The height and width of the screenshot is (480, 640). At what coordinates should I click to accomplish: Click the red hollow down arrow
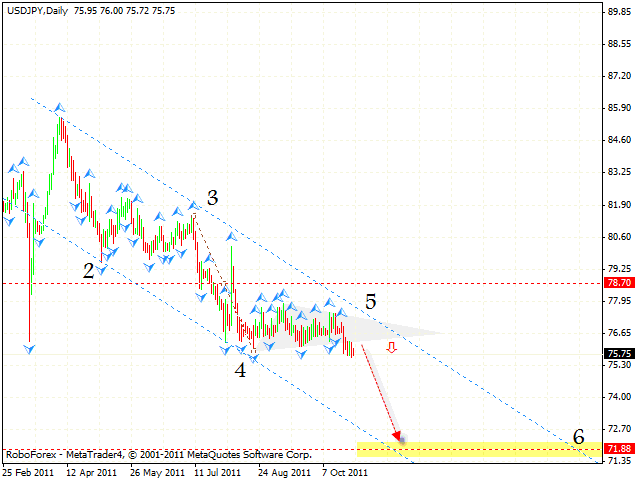pos(392,348)
